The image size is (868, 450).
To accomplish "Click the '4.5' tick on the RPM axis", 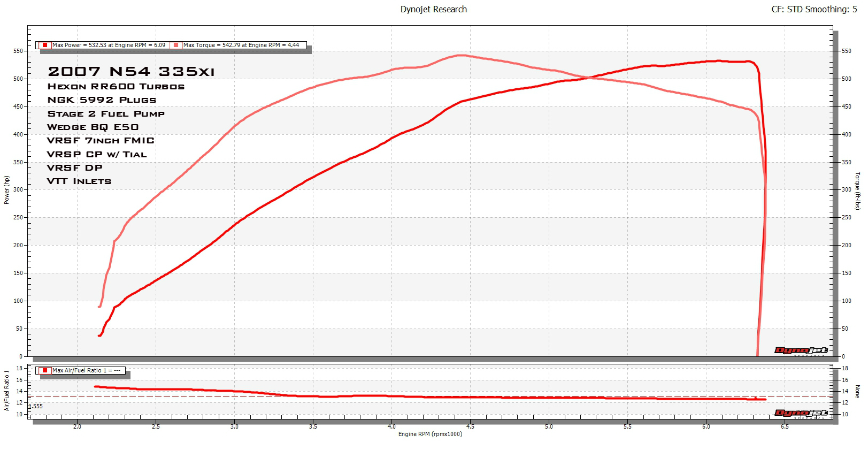I will 470,426.
